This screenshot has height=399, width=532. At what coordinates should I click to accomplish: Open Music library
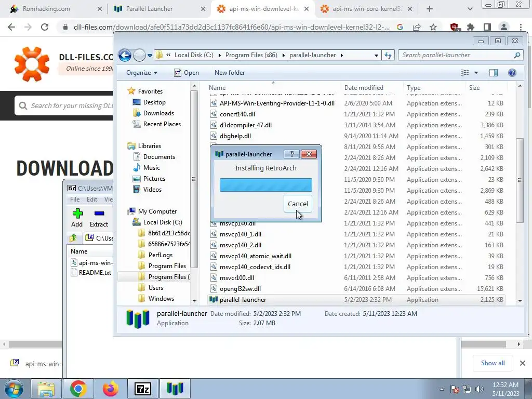pos(146,168)
